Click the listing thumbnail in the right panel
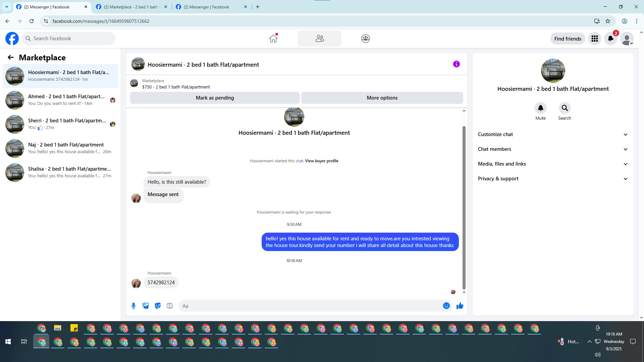 point(553,71)
